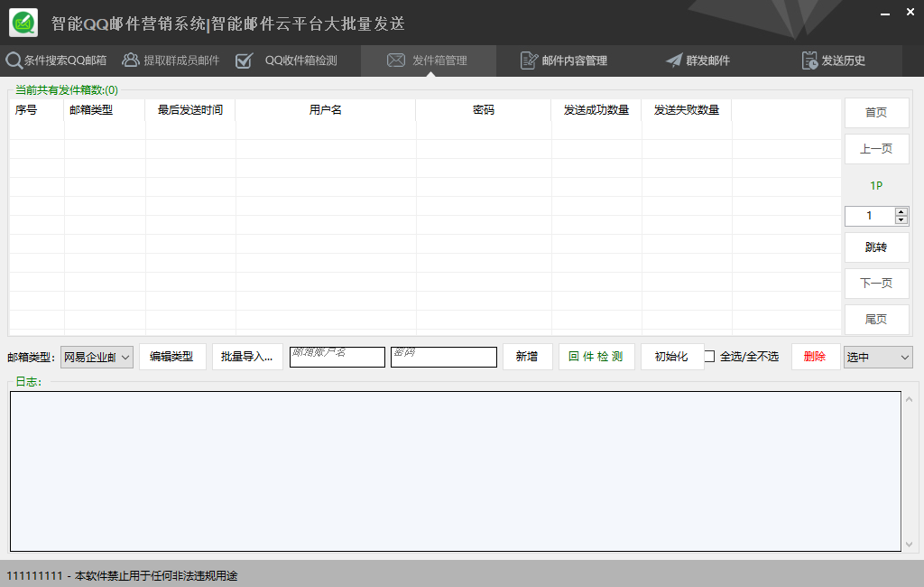This screenshot has height=587, width=924.
Task: Click the clipboard clock send history icon
Action: tap(809, 61)
